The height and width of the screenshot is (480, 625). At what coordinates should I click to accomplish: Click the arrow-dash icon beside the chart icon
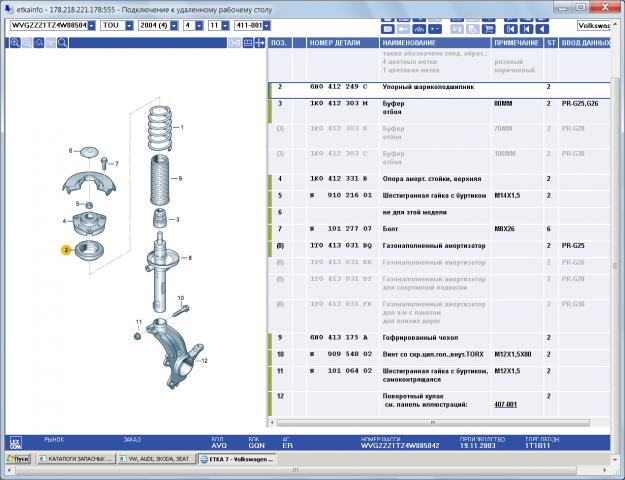pyautogui.click(x=435, y=29)
